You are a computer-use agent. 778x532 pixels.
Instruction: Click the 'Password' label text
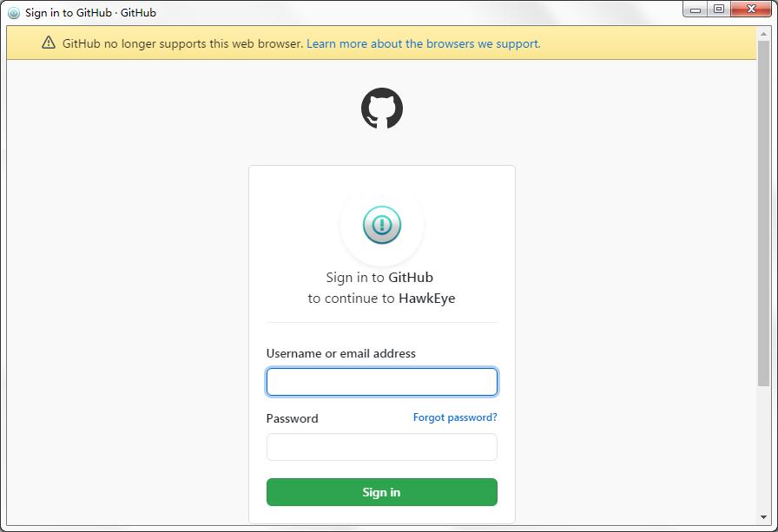click(x=292, y=418)
